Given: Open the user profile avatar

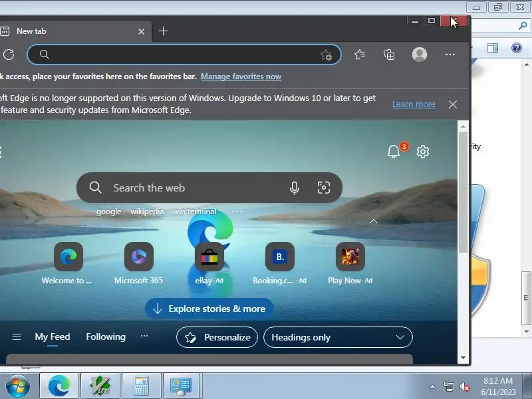Looking at the screenshot, I should (x=420, y=55).
